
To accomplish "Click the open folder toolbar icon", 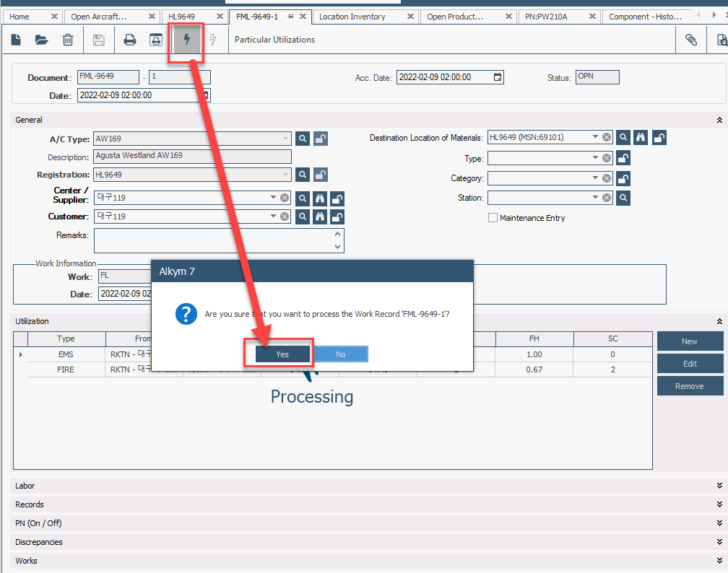I will click(x=42, y=40).
